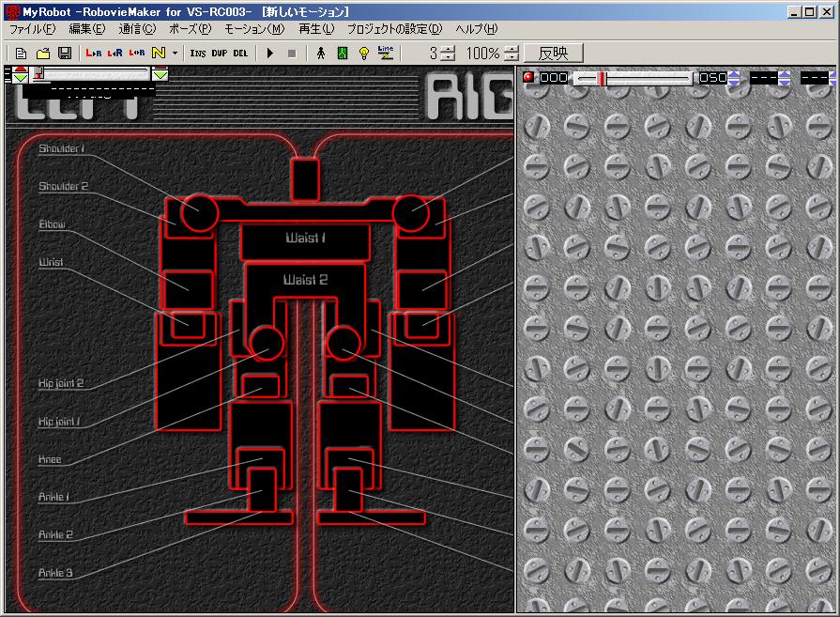Decrease the toolbar value 3 with its down arrow

click(x=450, y=57)
